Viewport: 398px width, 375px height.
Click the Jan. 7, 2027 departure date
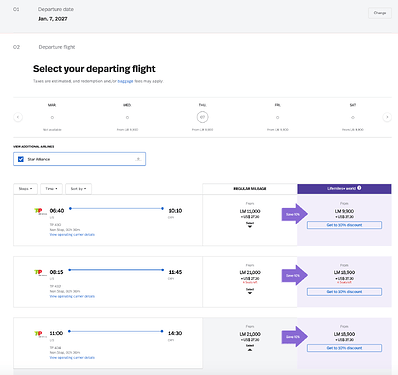point(53,19)
